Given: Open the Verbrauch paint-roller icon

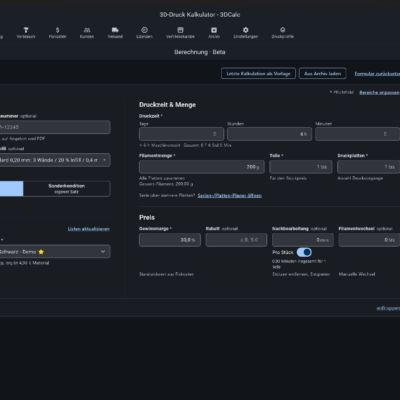Looking at the screenshot, I should (26, 30).
